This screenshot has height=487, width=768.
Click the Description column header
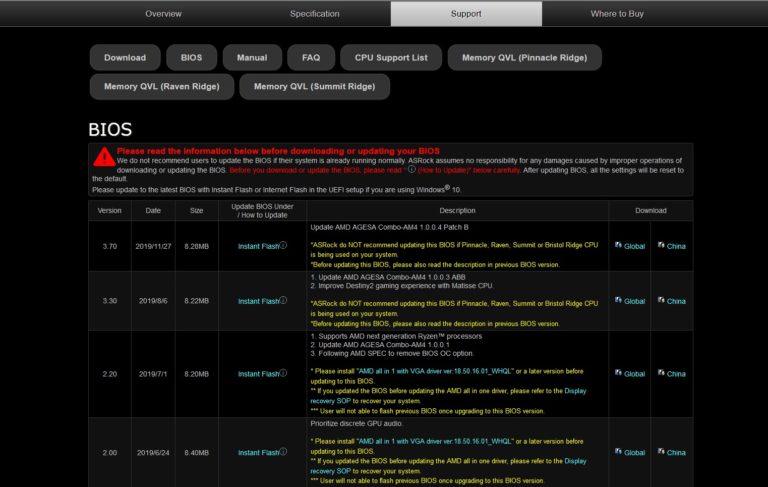click(x=457, y=211)
